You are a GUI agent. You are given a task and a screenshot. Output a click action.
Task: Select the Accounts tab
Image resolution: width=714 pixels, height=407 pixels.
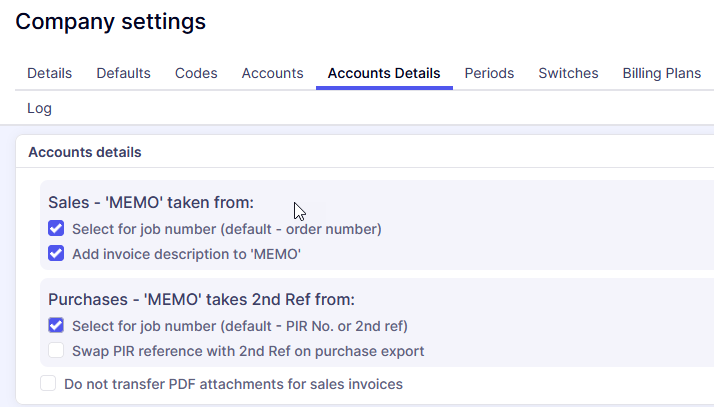(x=272, y=73)
